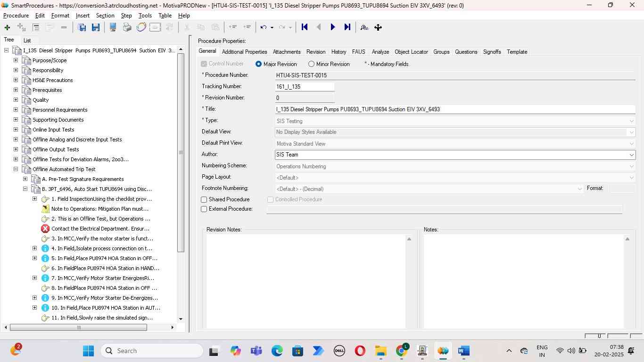The height and width of the screenshot is (362, 644).
Task: Enable the Shared Procedure checkbox
Action: 204,200
